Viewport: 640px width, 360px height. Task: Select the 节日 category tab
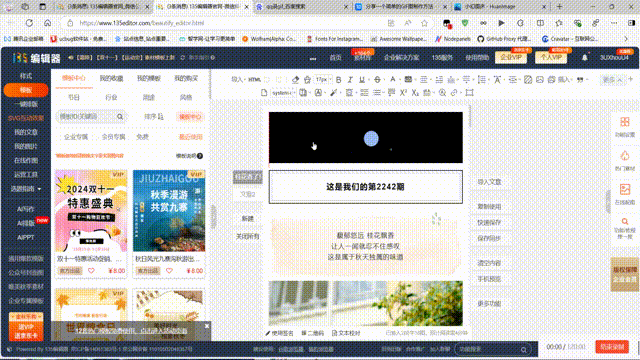click(x=74, y=98)
